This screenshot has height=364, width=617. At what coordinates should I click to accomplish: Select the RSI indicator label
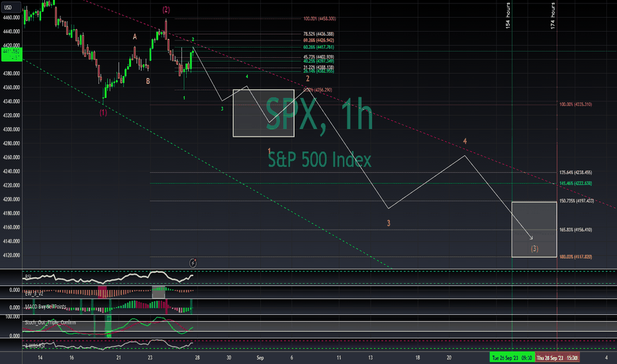click(x=28, y=277)
